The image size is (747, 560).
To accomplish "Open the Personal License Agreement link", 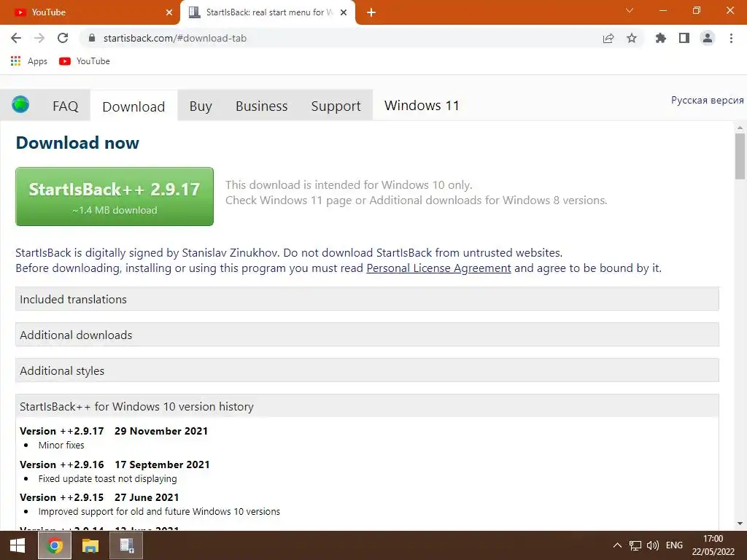I will pyautogui.click(x=438, y=268).
